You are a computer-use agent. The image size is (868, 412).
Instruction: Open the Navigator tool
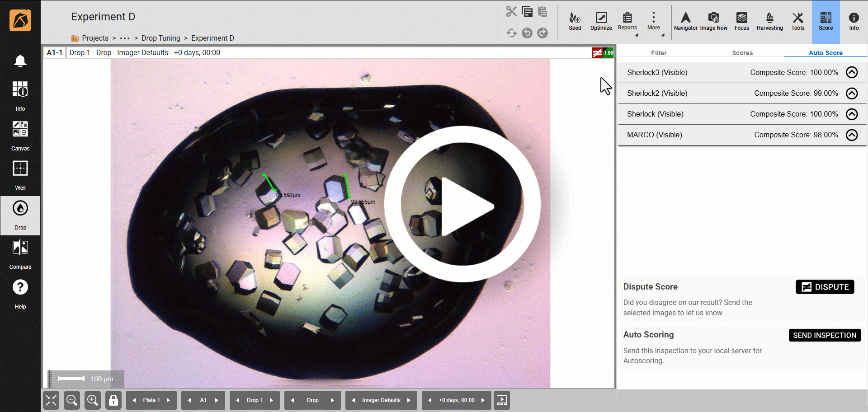click(685, 21)
